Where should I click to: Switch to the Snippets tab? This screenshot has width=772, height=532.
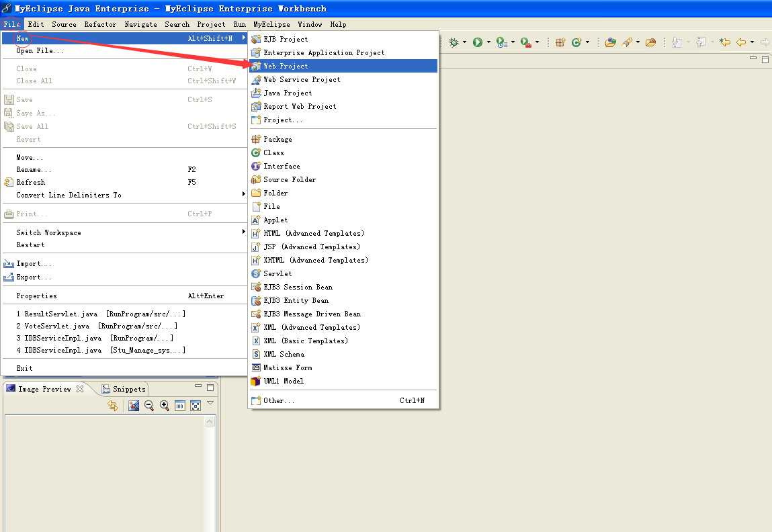[124, 389]
